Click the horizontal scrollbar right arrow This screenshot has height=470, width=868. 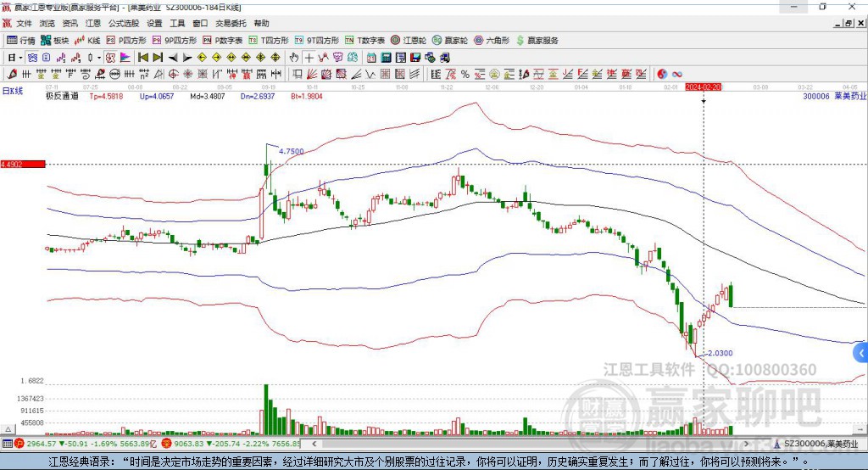tap(746, 444)
